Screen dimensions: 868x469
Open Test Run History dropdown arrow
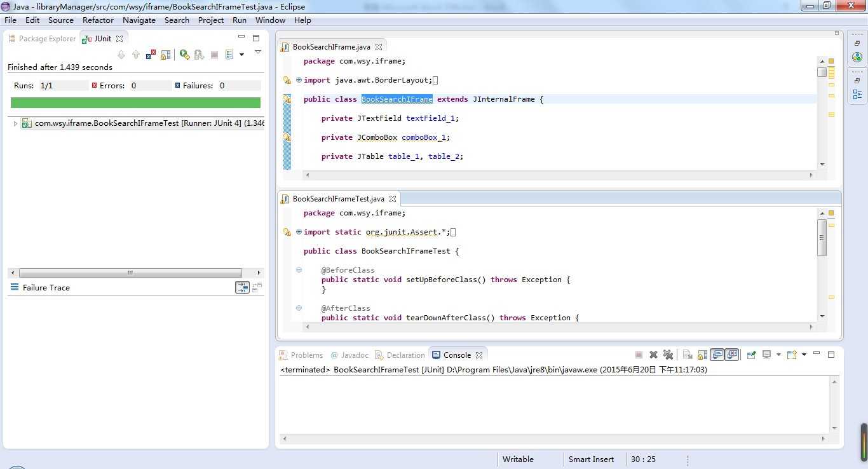241,55
